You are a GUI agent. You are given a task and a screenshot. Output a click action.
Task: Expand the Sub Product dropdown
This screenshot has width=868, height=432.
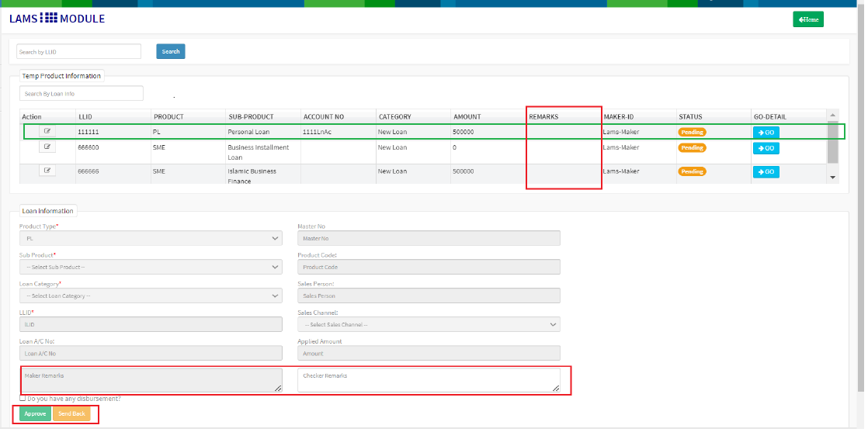[x=151, y=267]
